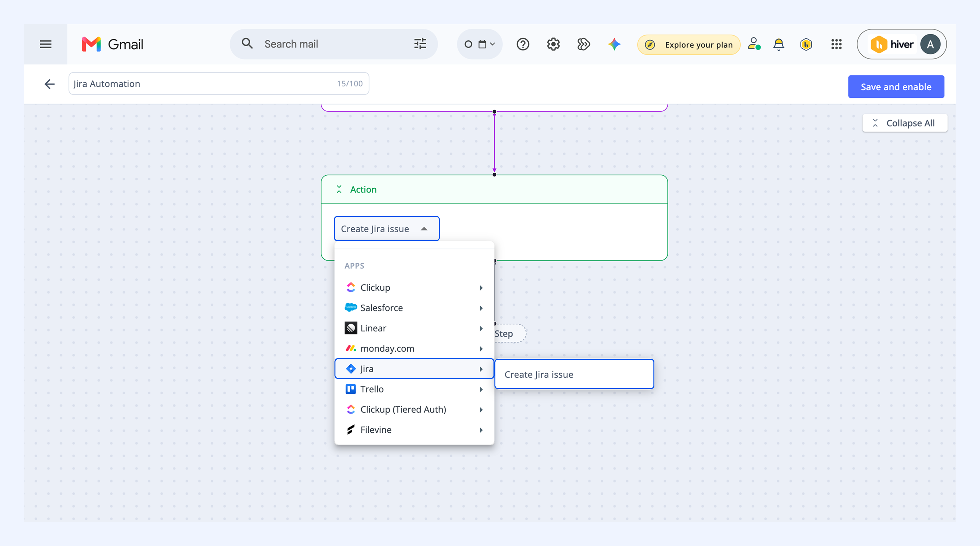Click the Clickup app icon
Viewport: 980px width, 546px height.
(x=351, y=287)
